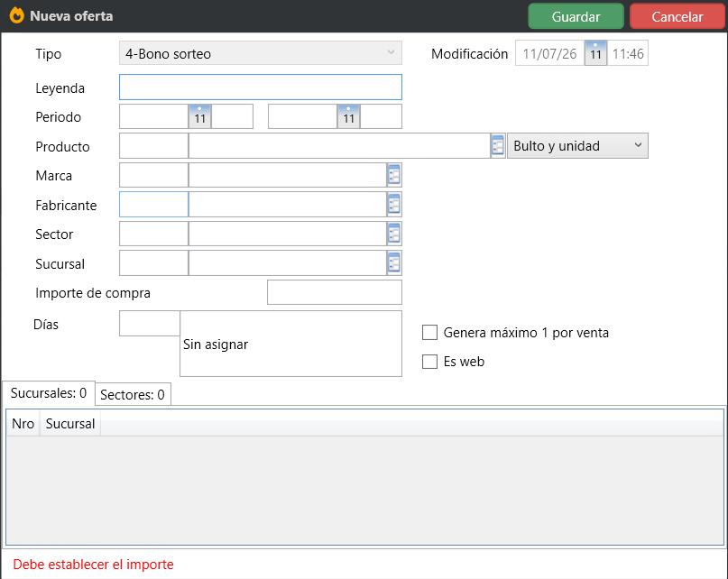Click the Nueva oferta title text
Viewport: 728px width, 579px height.
[x=71, y=16]
